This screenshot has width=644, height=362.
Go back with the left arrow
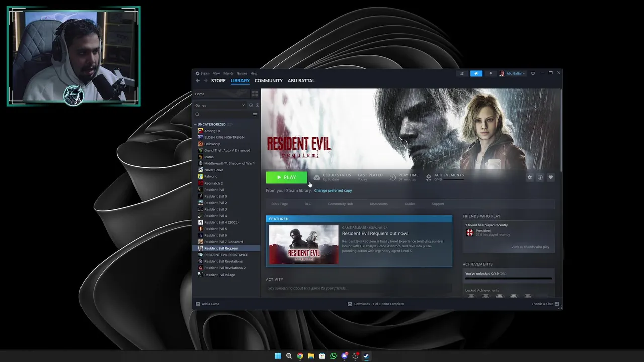(x=198, y=81)
